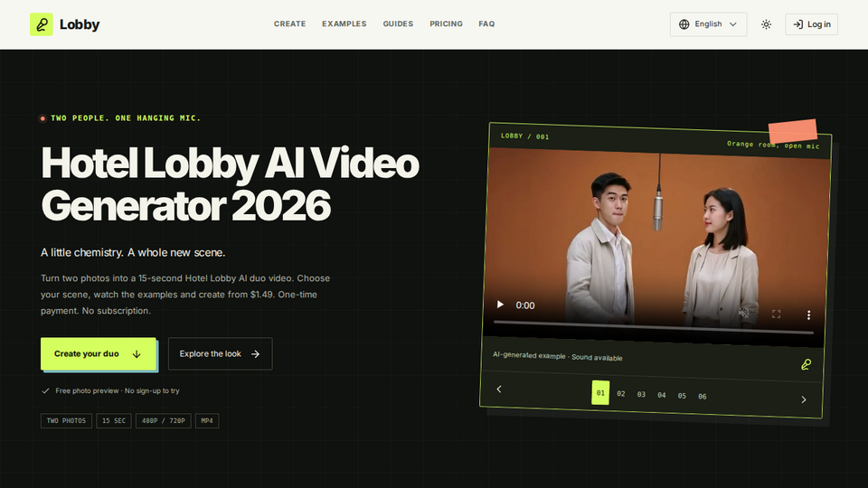Viewport: 868px width, 488px height.
Task: Open the Lobby home link text
Action: (80, 24)
